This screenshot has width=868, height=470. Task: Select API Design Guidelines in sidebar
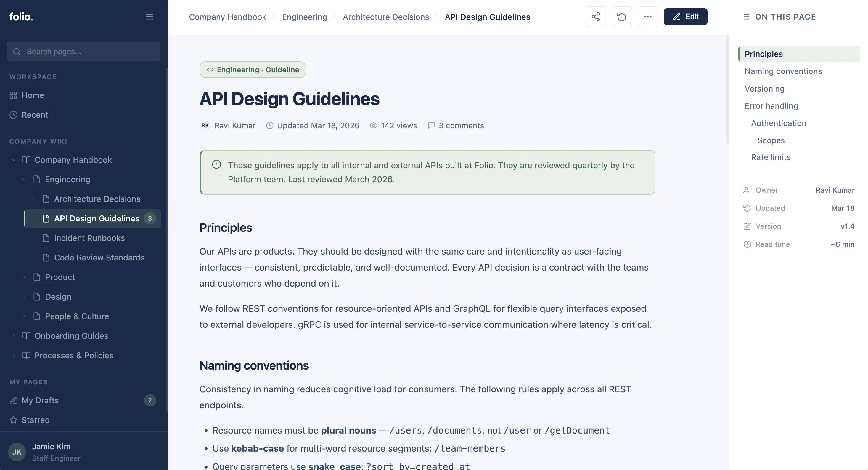point(92,219)
